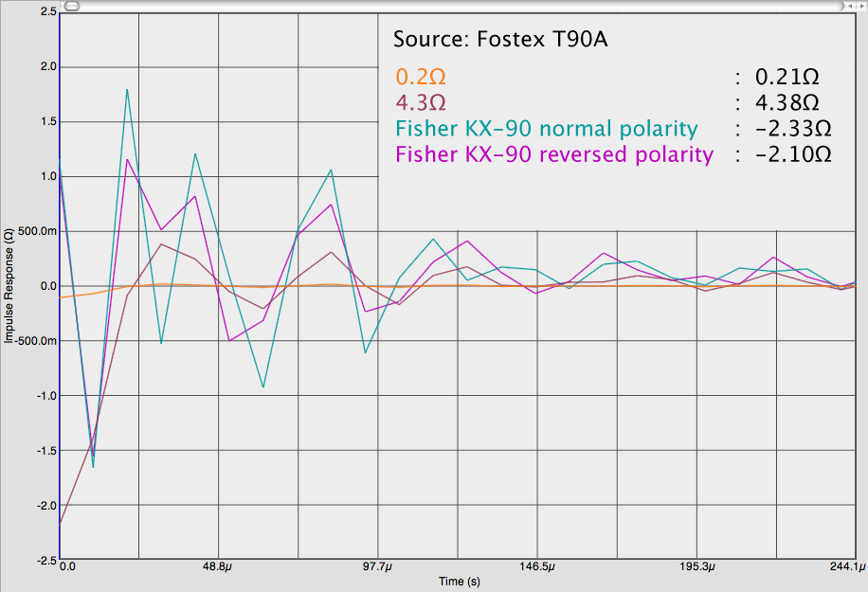The width and height of the screenshot is (868, 592).
Task: Click the 1.5 y-axis tick label
Action: click(48, 122)
